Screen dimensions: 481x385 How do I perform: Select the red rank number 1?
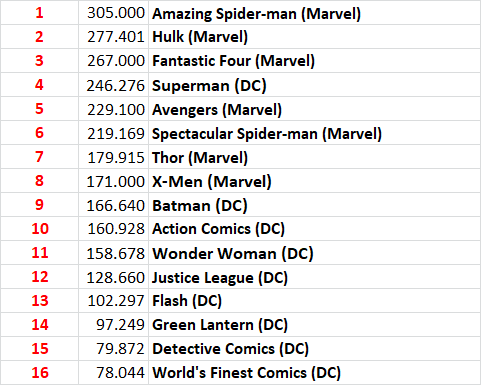(39, 13)
